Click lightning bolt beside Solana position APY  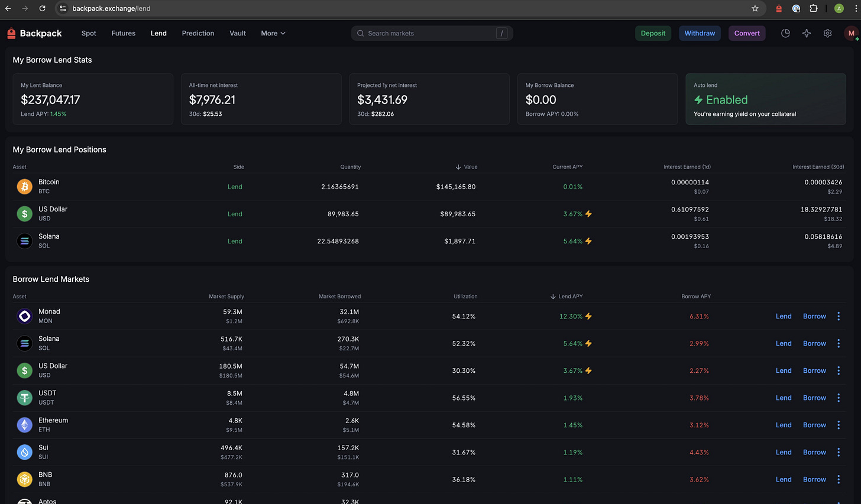click(x=588, y=241)
